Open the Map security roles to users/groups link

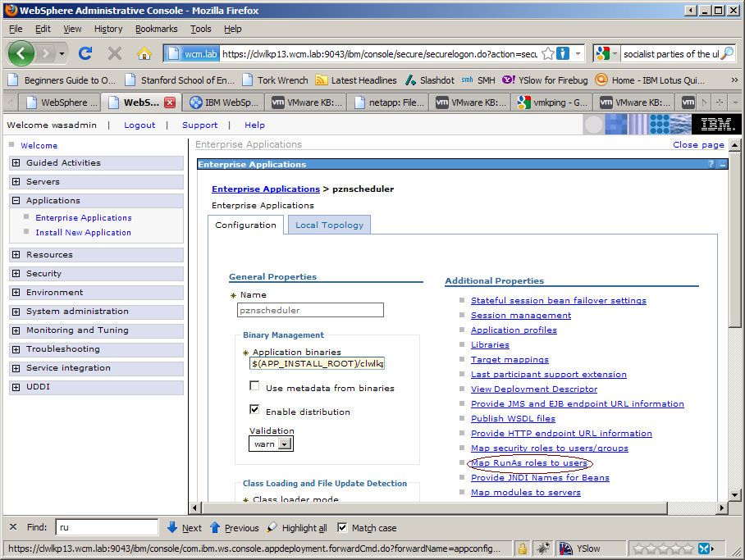[x=549, y=448]
